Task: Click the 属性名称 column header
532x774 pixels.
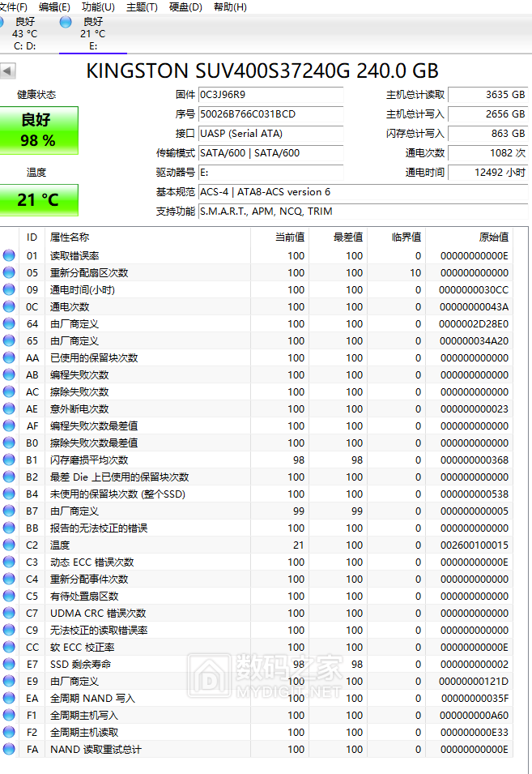Action: coord(147,237)
